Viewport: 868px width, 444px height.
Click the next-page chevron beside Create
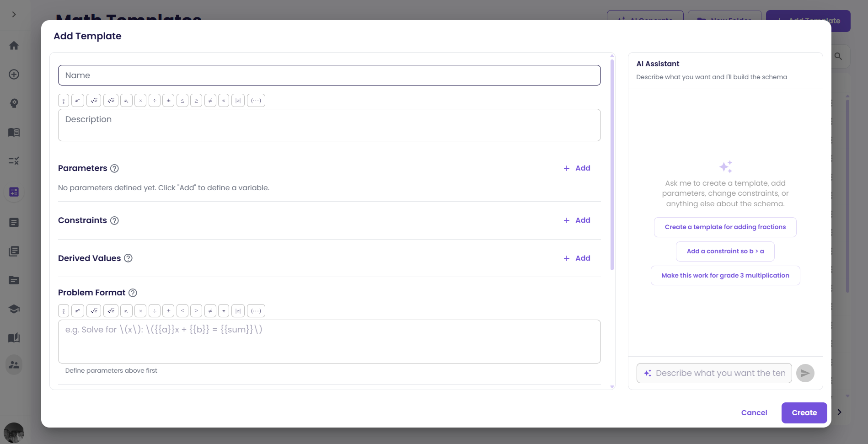[840, 412]
